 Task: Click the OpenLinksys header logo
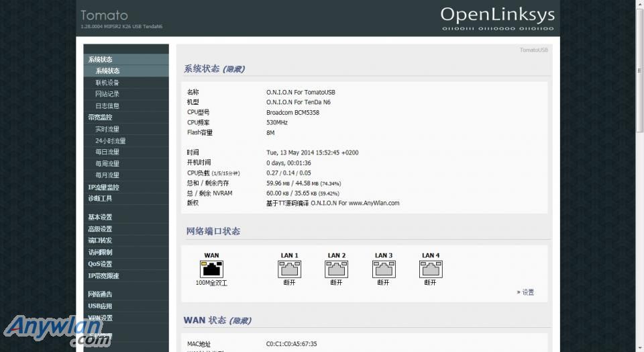[497, 19]
